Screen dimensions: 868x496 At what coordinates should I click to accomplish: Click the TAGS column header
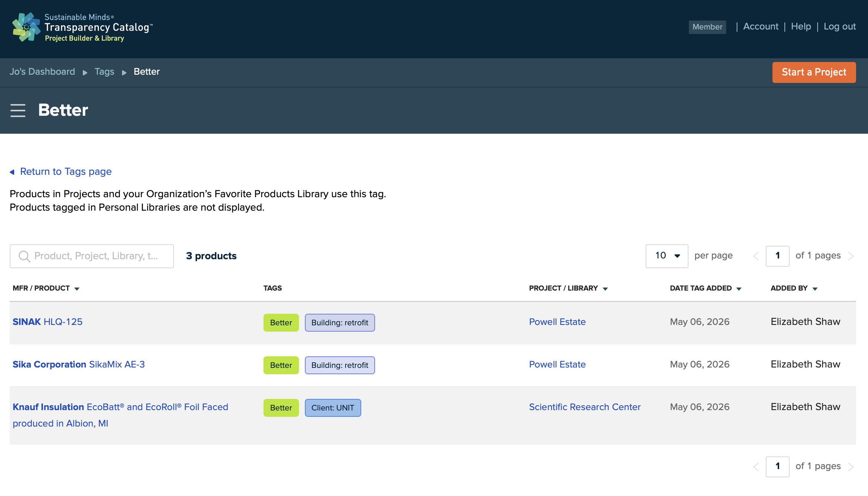pos(272,288)
